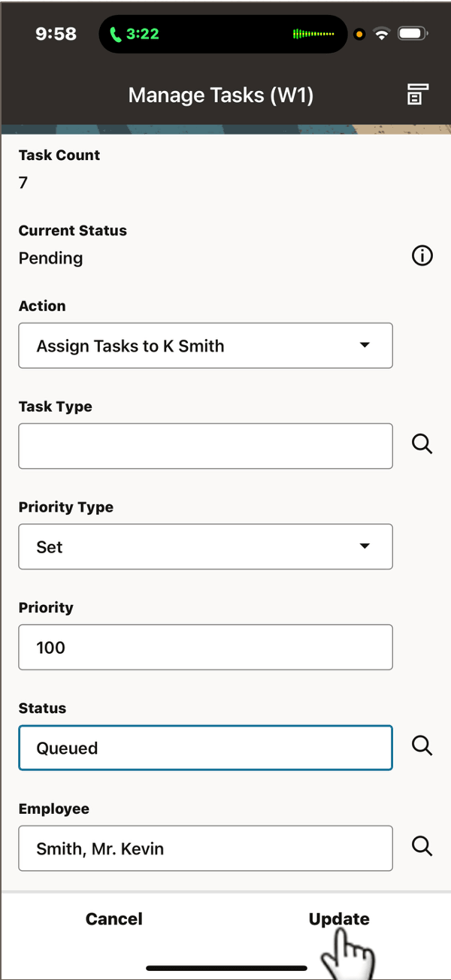Tap the recording indicator near the clock
Viewport: 451px width, 980px height.
(359, 33)
